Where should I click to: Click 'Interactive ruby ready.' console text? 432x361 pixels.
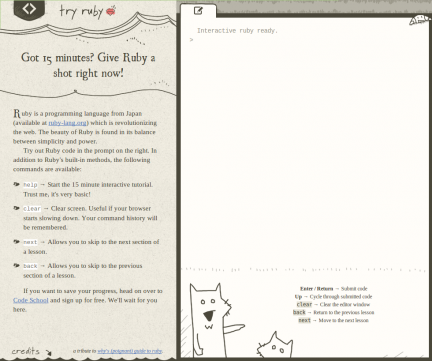coord(237,31)
